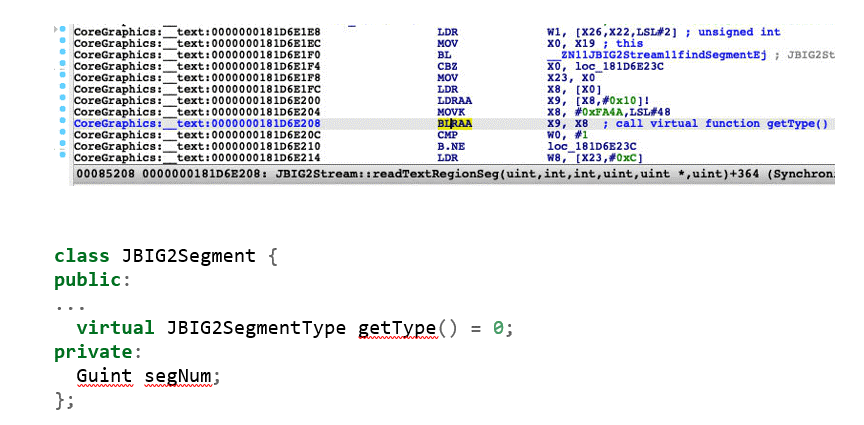This screenshot has height=425, width=864.
Task: Toggle breakpoint dot at address 181D6E1F4
Action: 63,64
